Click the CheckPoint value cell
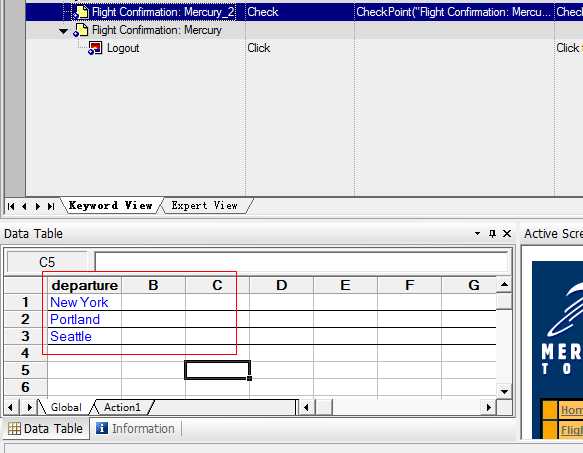Image resolution: width=583 pixels, height=453 pixels. coord(454,12)
